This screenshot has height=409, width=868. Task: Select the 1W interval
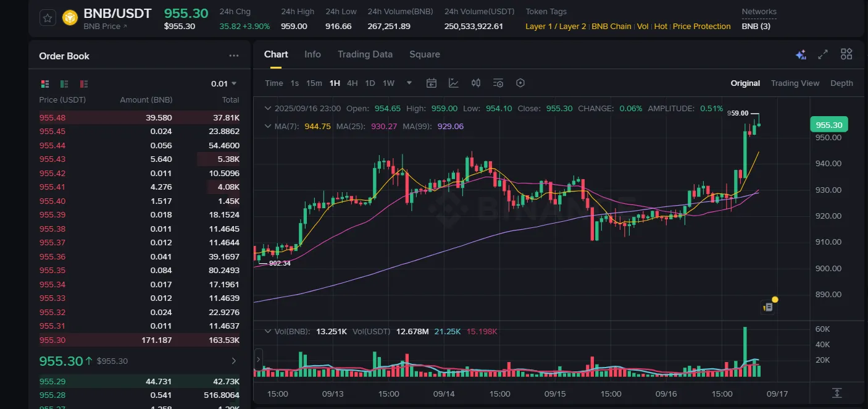388,83
